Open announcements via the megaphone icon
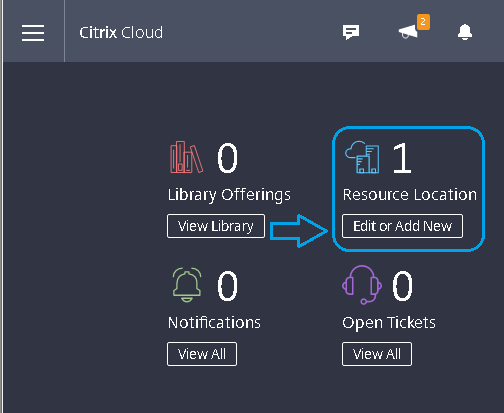 tap(408, 32)
